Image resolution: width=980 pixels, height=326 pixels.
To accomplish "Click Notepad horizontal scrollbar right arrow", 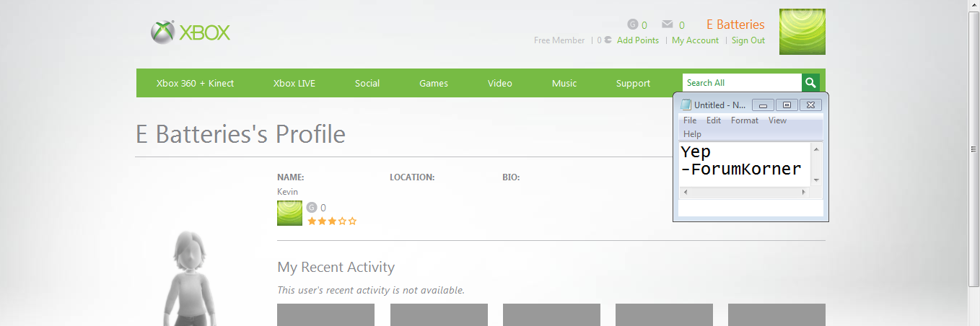I will click(804, 193).
